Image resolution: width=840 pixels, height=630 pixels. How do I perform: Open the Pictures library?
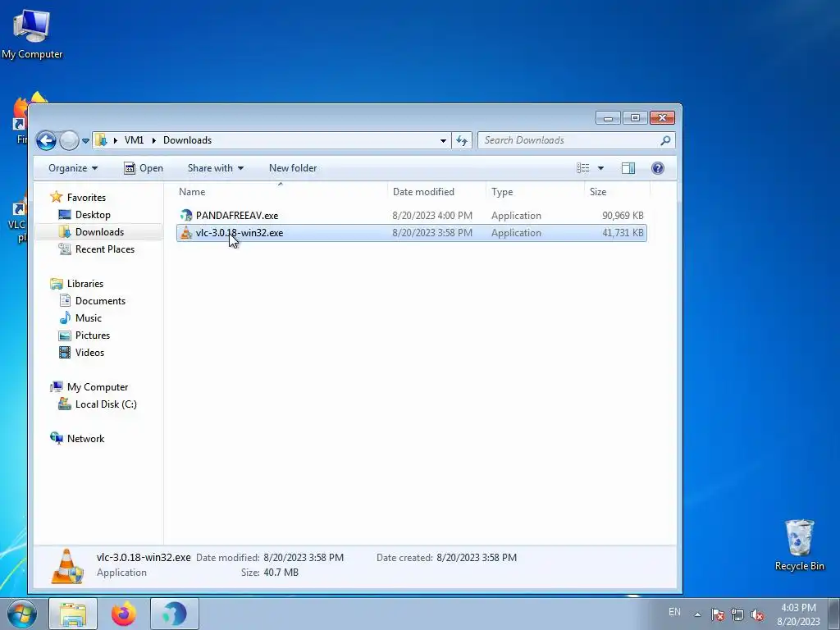[93, 335]
